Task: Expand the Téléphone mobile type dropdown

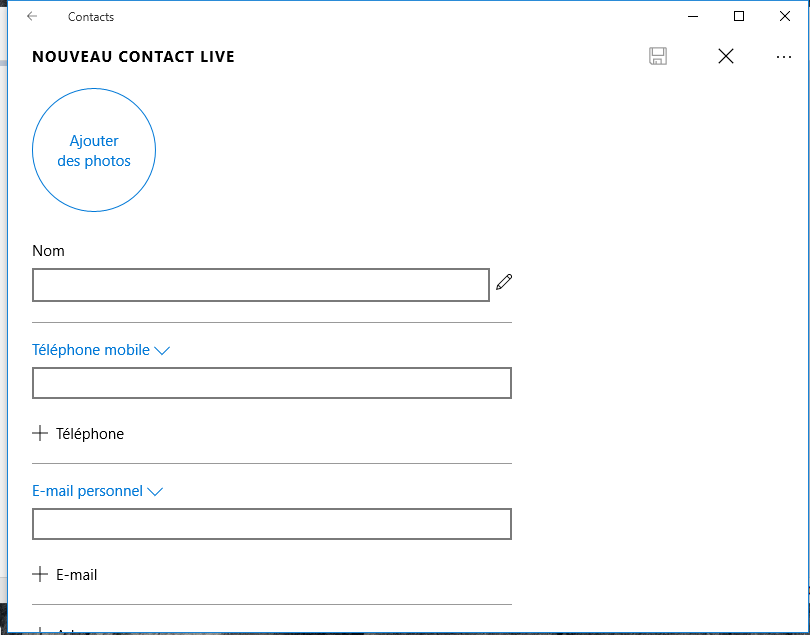Action: tap(101, 350)
